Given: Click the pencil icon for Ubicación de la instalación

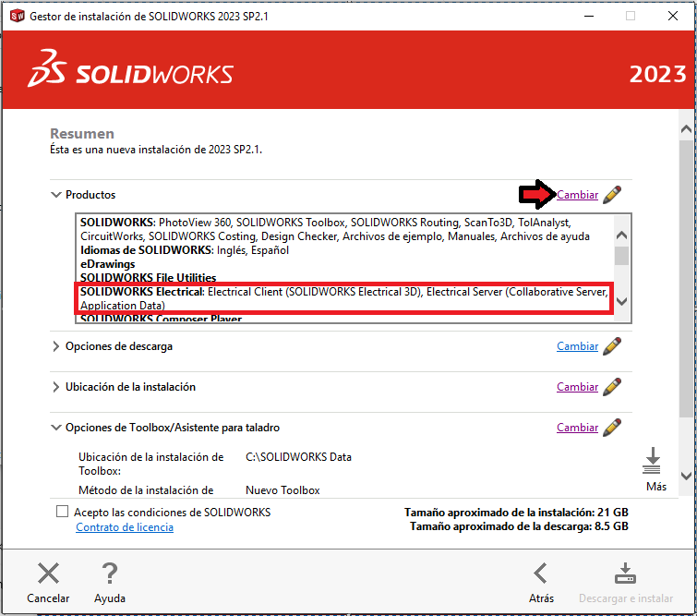Looking at the screenshot, I should (612, 387).
